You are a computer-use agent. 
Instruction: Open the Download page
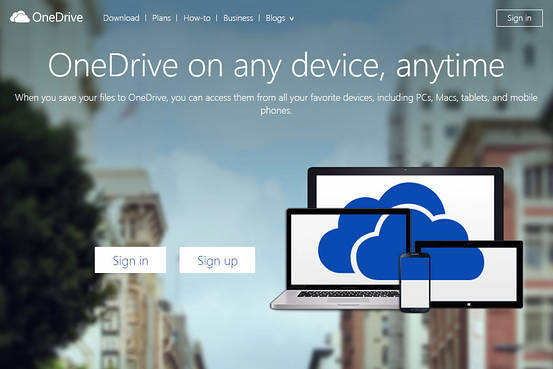pyautogui.click(x=121, y=18)
